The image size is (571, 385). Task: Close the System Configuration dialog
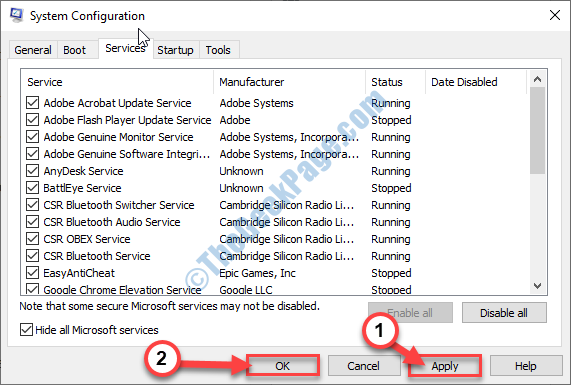(555, 15)
